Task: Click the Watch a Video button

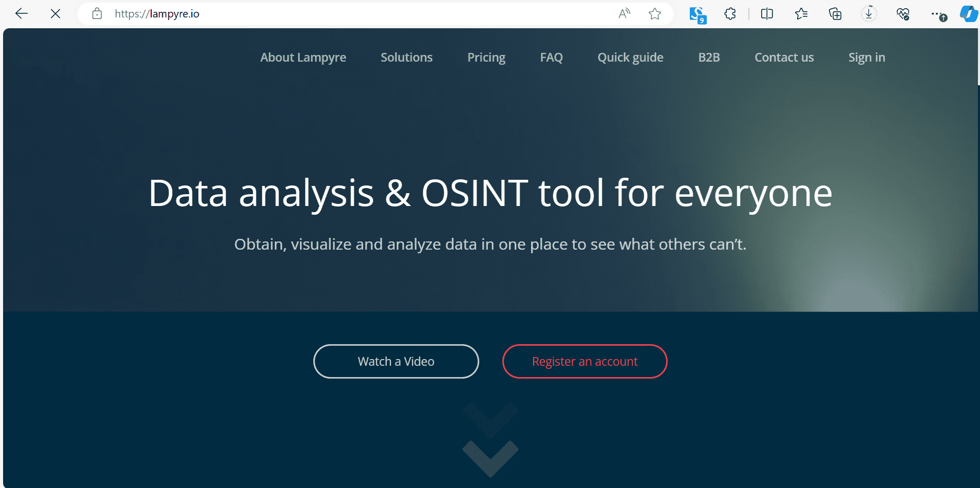Action: [x=396, y=362]
